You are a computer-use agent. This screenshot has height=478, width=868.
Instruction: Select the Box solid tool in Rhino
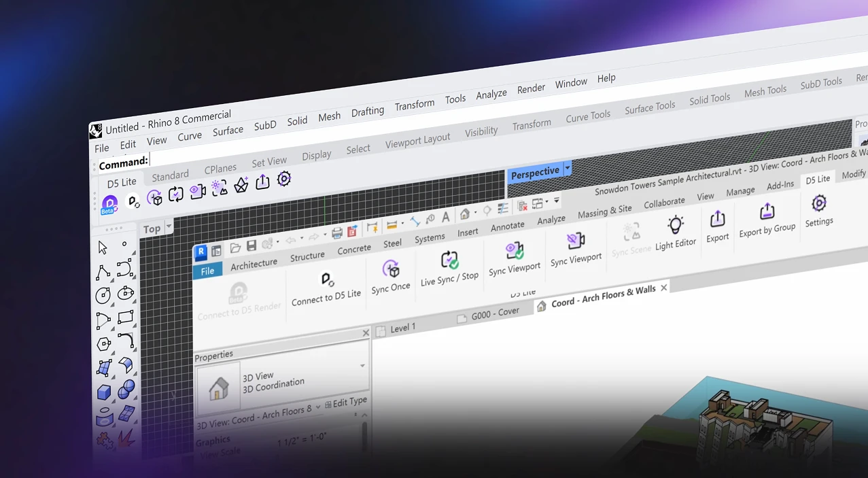coord(104,392)
